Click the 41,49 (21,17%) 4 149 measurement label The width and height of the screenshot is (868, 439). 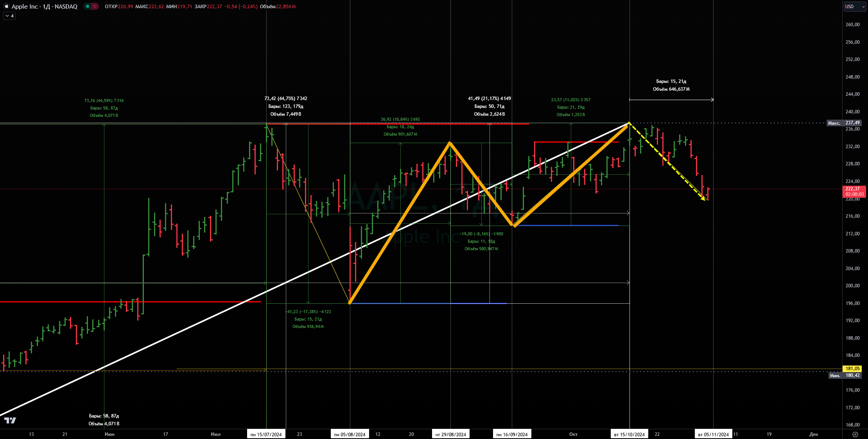point(490,99)
